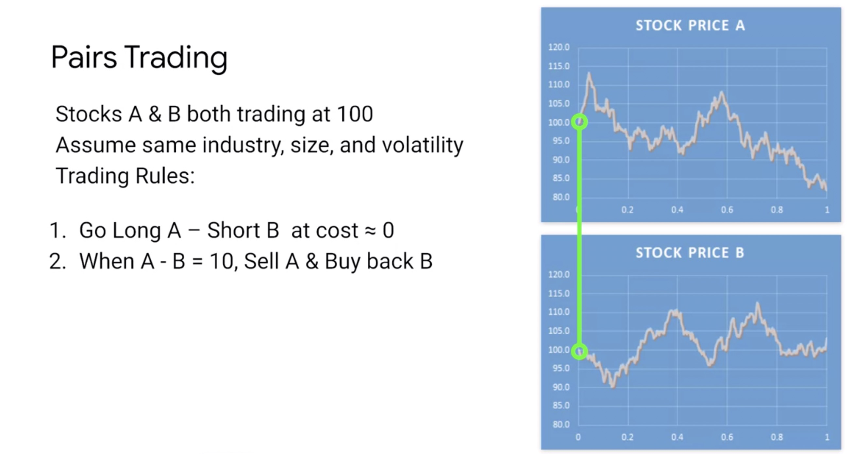Viewport: 868px width, 454px height.
Task: Click rule 1 'Go Long A – Short B' text
Action: coord(179,230)
